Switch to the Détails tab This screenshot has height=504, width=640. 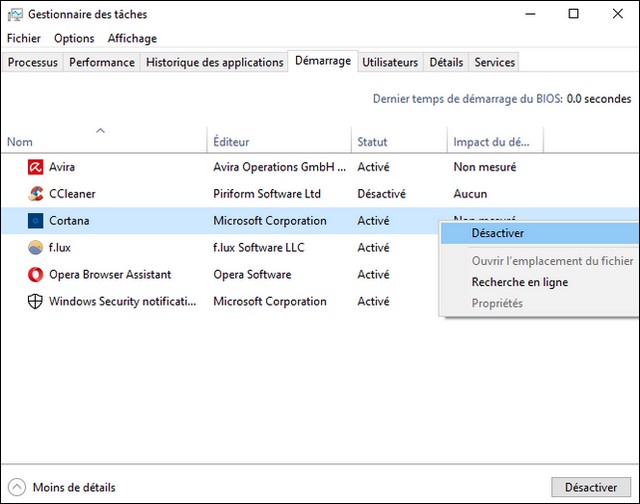click(446, 62)
